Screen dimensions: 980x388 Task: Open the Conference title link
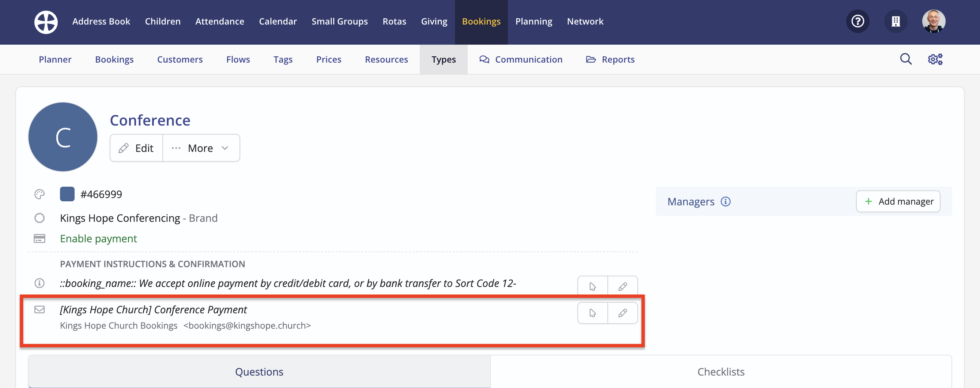(150, 120)
